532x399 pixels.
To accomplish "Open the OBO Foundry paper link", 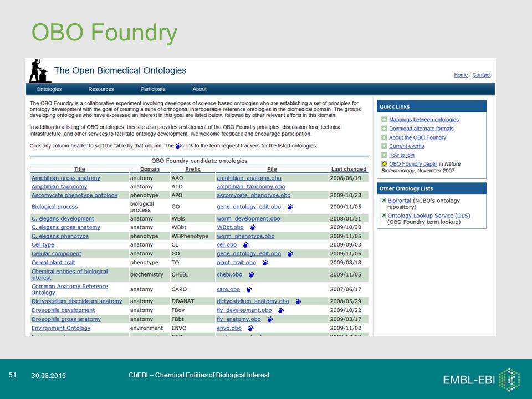I will point(413,164).
